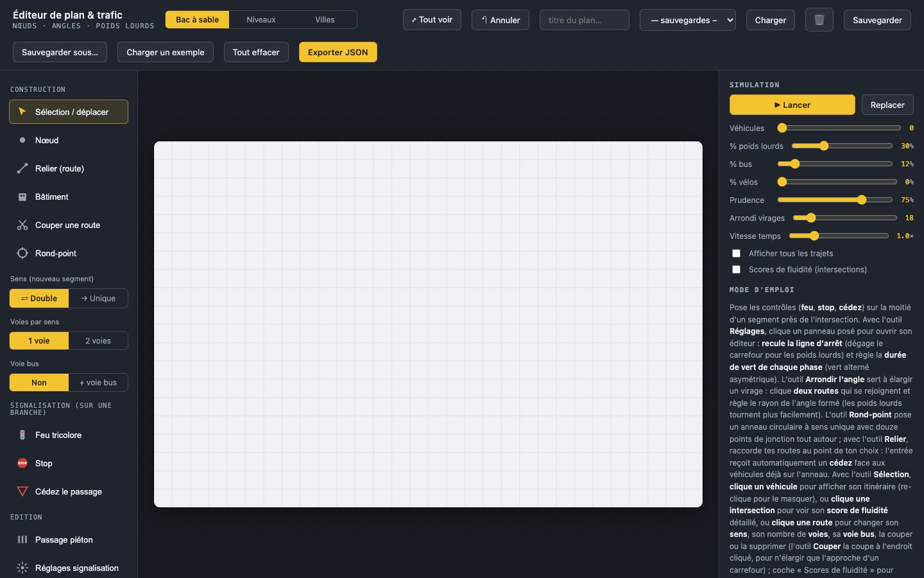Click the trash delete icon button
The width and height of the screenshot is (924, 578).
click(819, 20)
